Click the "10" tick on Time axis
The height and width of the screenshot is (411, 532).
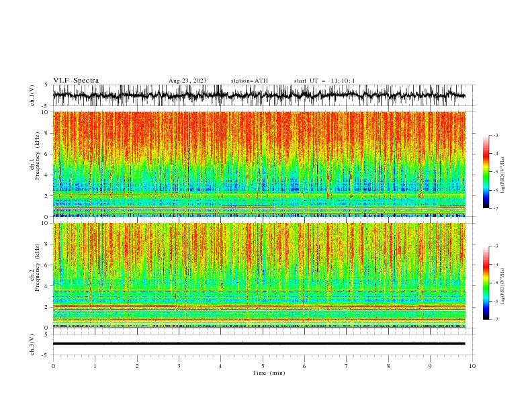[472, 366]
